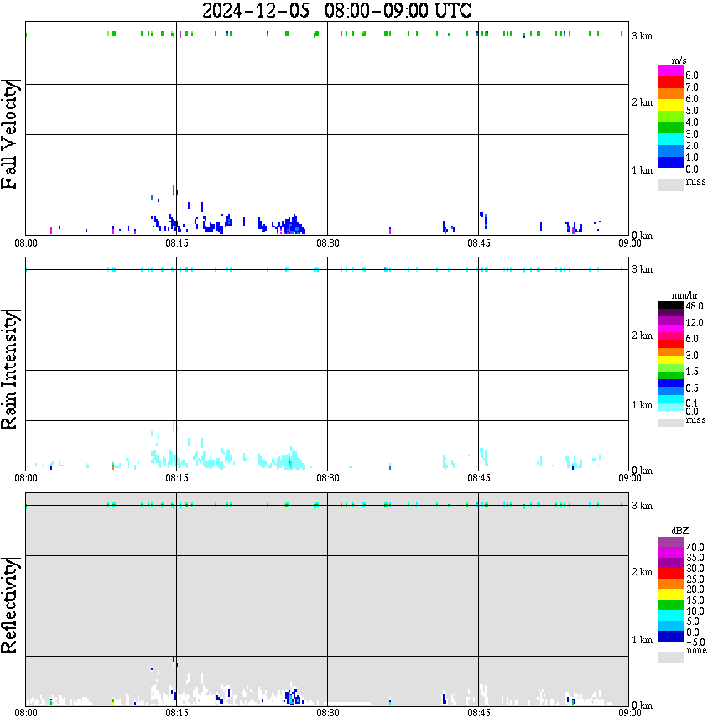The image size is (713, 728).
Task: Click the chart title 2024-12-05 08:00-09:00 UTC
Action: 336,10
